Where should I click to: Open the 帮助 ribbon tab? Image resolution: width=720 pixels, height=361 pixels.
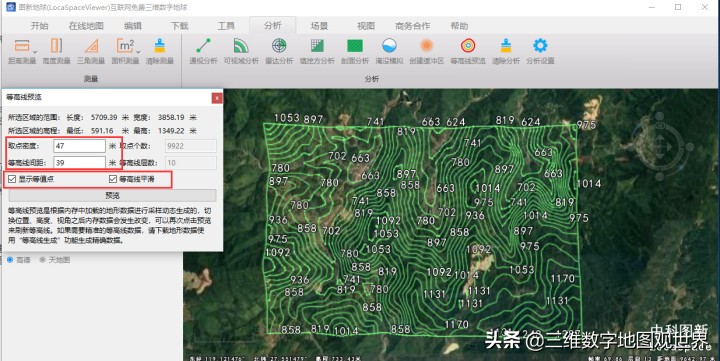coord(459,26)
